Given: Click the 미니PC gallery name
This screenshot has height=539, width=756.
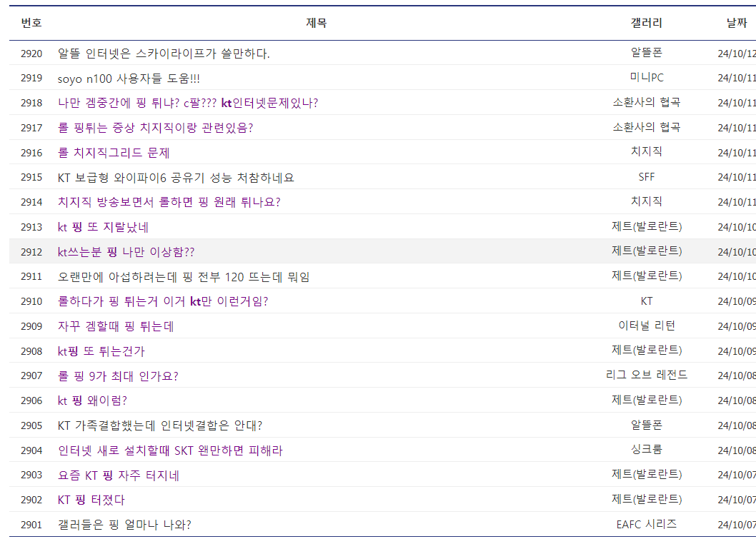Looking at the screenshot, I should tap(647, 78).
